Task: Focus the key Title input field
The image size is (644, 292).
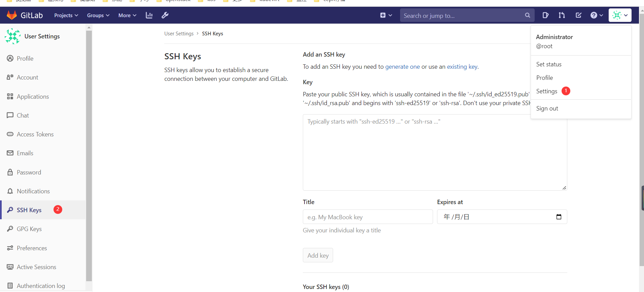Action: [x=368, y=217]
